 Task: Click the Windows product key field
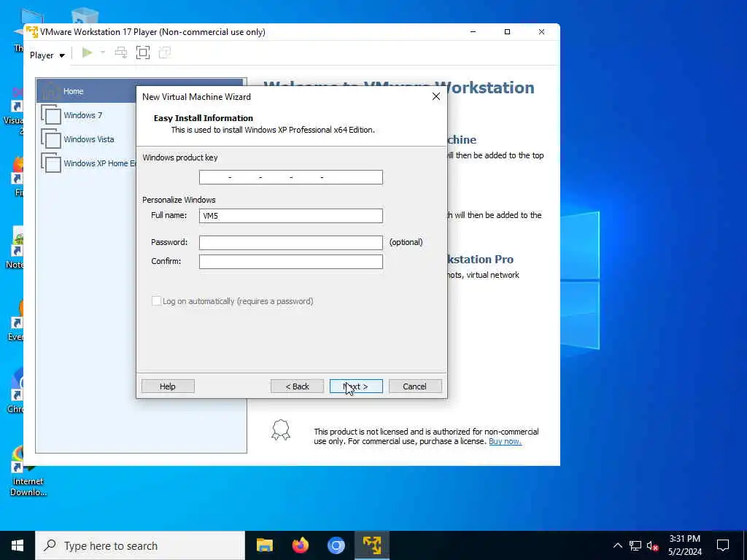(x=290, y=177)
